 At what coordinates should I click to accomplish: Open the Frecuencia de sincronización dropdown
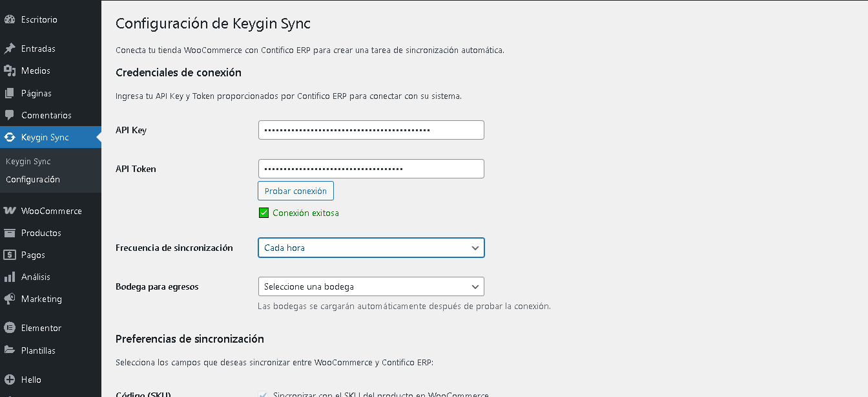coord(371,248)
